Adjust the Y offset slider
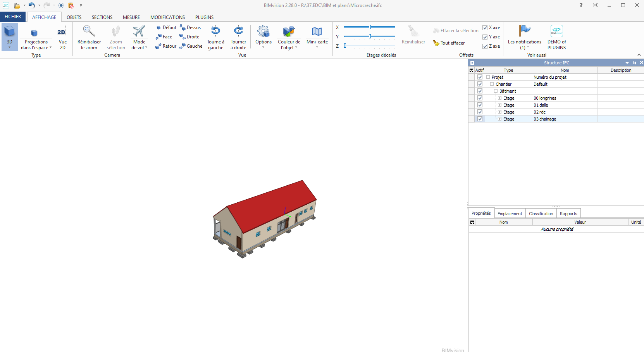 tap(369, 37)
